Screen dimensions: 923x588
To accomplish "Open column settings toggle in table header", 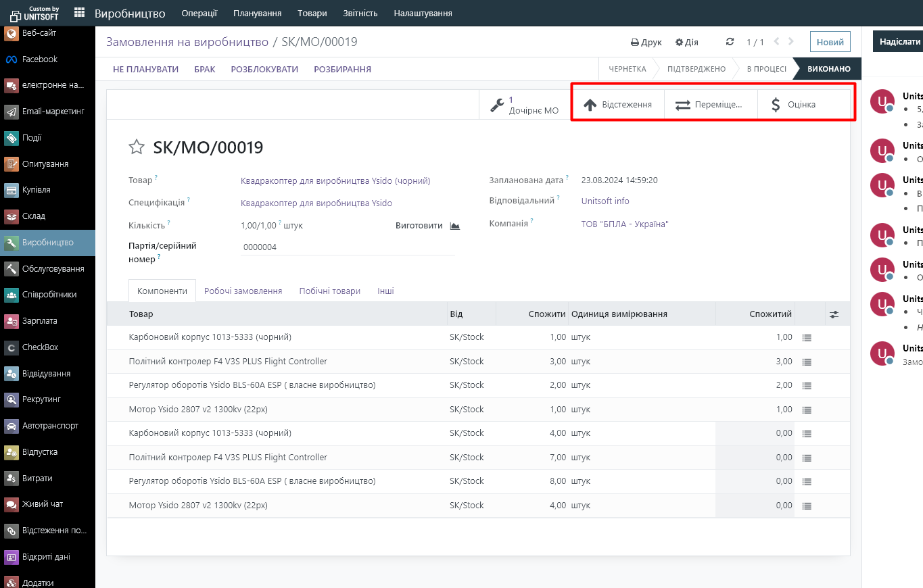I will click(834, 314).
